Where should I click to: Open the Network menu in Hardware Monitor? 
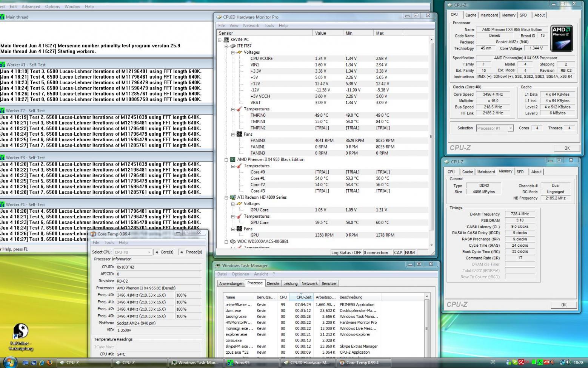251,26
